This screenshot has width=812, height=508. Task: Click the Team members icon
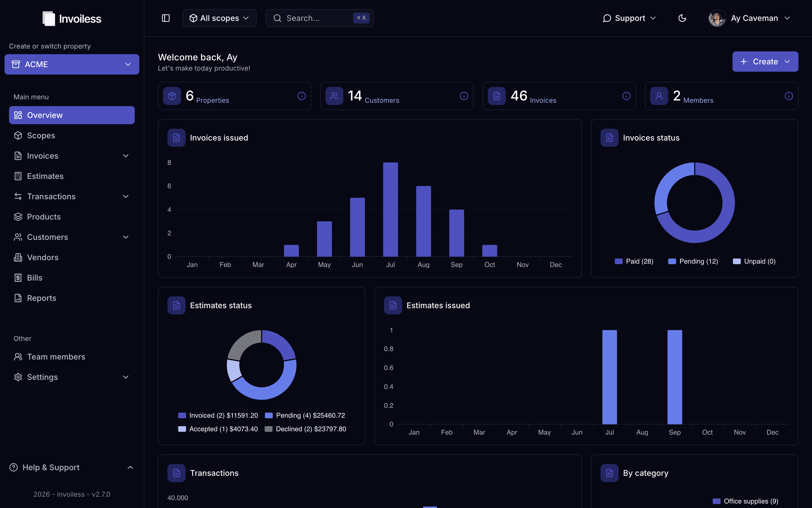click(x=18, y=357)
